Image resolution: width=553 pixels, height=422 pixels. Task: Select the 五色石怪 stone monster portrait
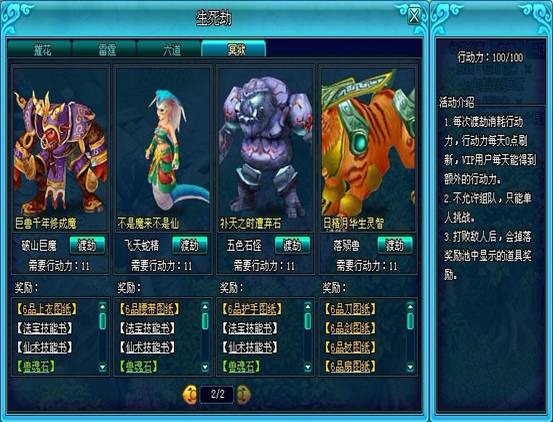266,149
